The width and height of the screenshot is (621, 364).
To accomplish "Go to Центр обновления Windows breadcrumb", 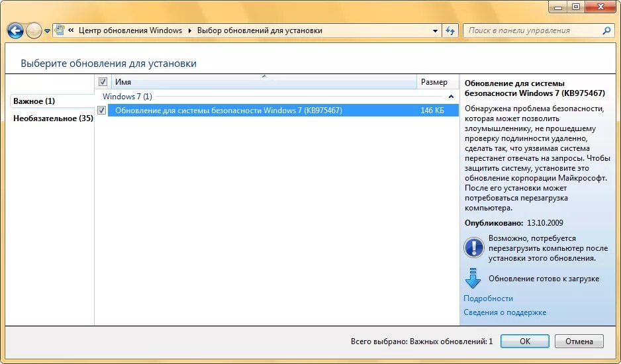I will click(130, 30).
